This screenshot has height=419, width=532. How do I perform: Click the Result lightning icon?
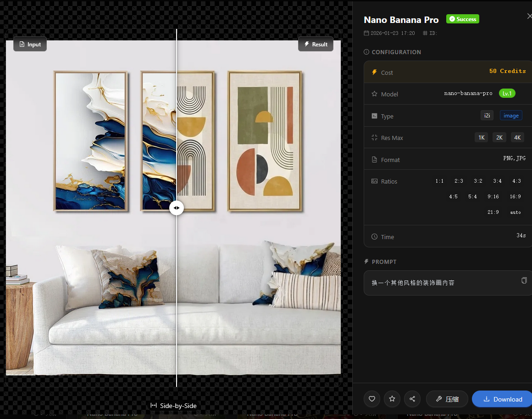[307, 44]
